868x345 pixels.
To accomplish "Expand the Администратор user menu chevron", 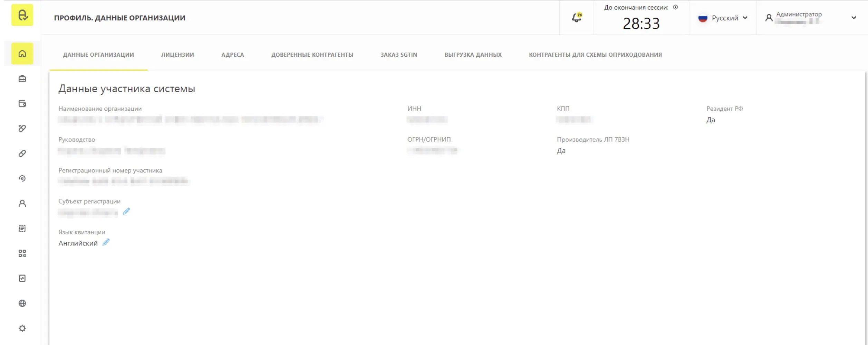I will (x=853, y=18).
